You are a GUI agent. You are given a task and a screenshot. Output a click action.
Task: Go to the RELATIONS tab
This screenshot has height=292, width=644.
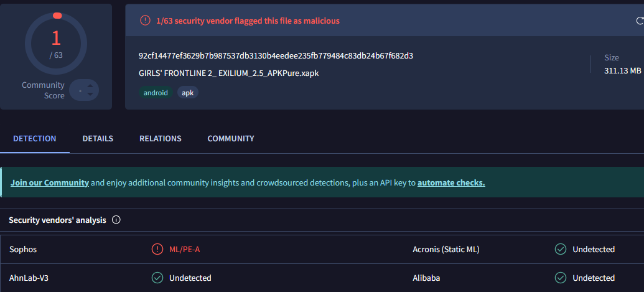pos(161,139)
